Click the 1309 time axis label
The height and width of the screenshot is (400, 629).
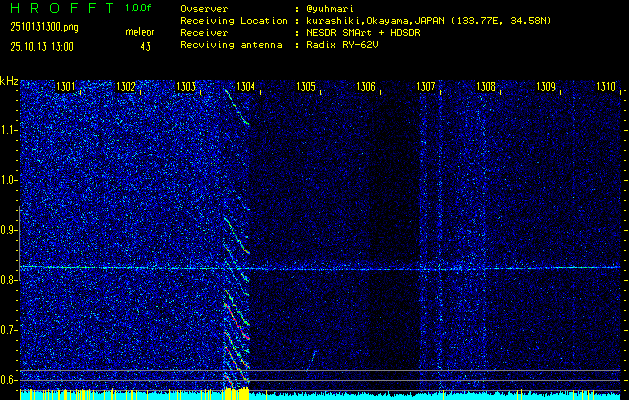pos(546,87)
